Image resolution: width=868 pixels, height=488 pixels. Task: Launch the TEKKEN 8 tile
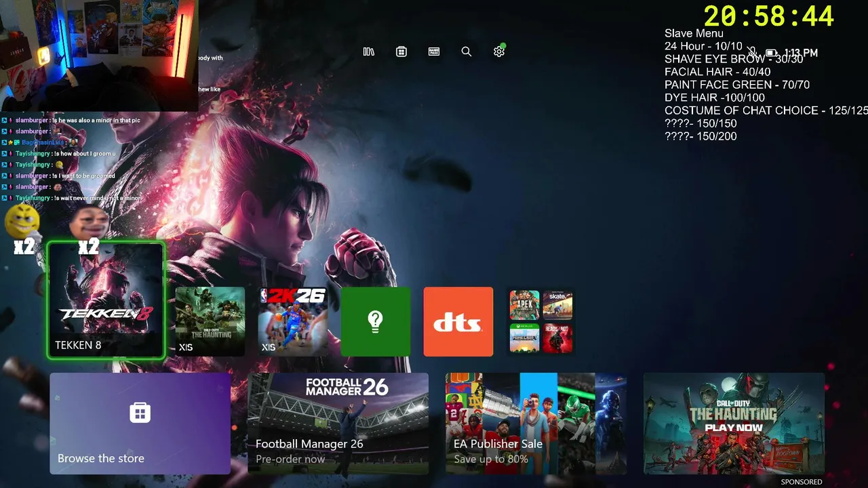pyautogui.click(x=106, y=300)
